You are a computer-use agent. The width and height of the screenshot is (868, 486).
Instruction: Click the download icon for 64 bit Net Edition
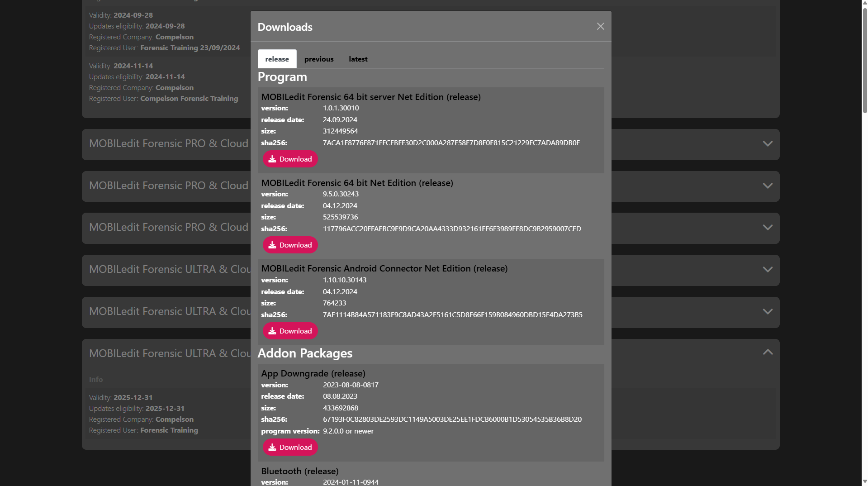pos(272,245)
